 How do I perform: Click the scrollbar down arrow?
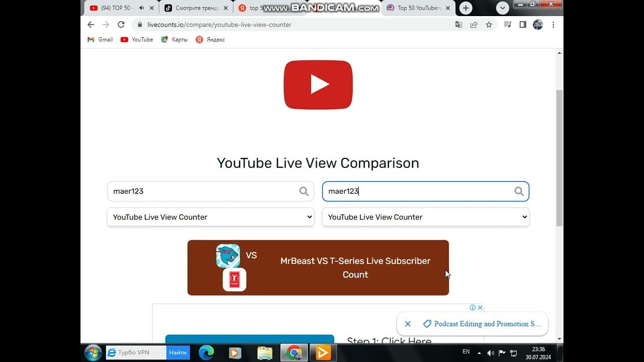[559, 339]
